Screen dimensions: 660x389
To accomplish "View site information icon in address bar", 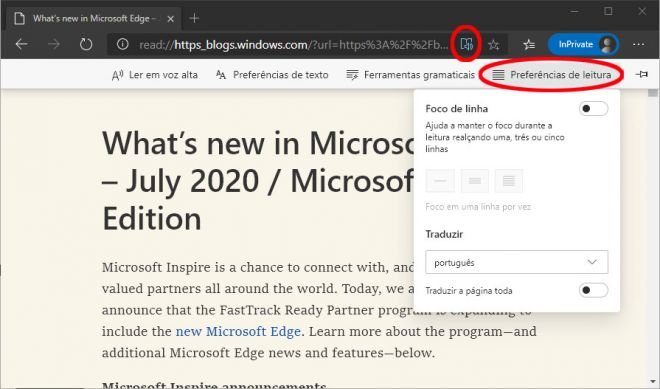I will tap(122, 44).
